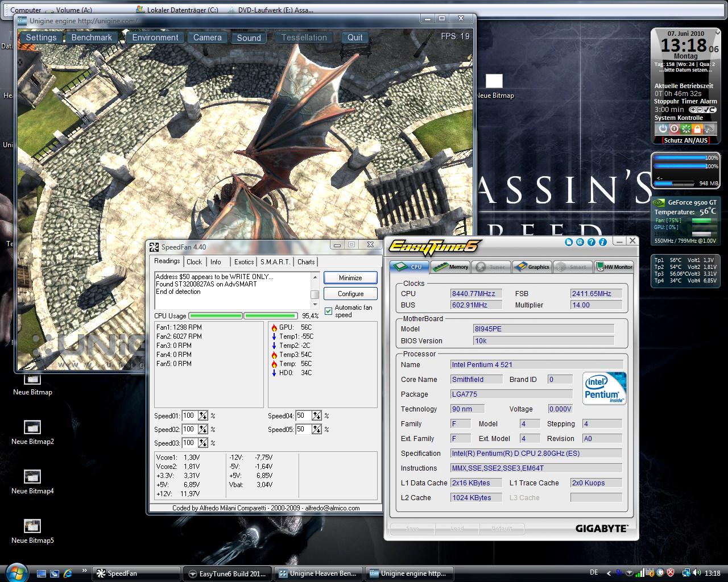The image size is (728, 582).
Task: Click the EasyTune6 email @ icon
Action: (x=580, y=242)
